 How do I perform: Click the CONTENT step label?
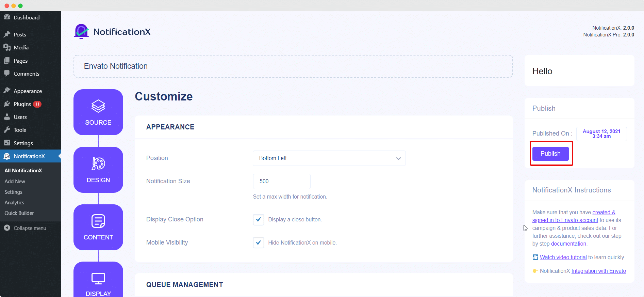coord(98,237)
